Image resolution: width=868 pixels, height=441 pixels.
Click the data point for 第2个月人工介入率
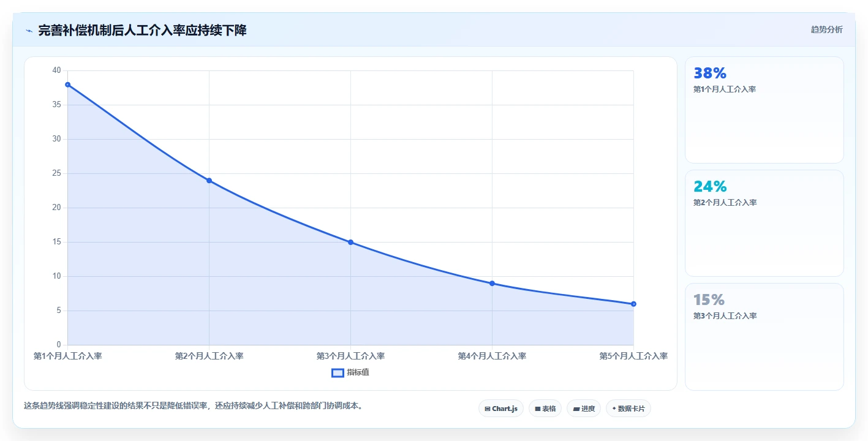point(209,181)
